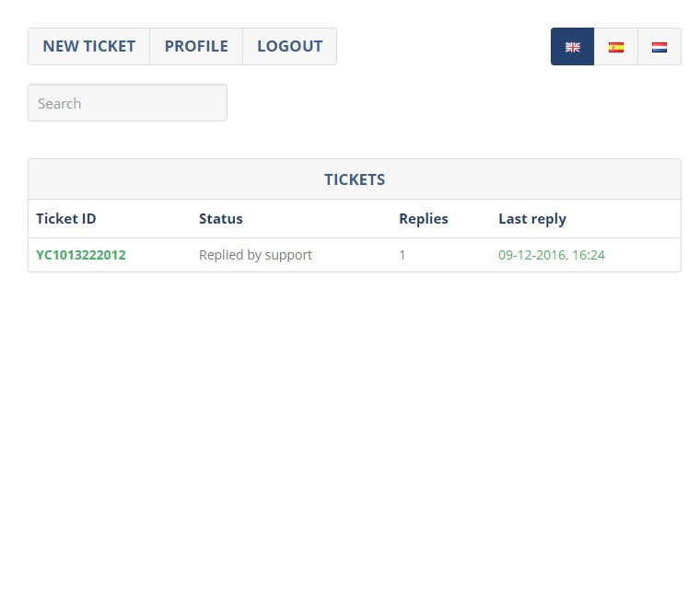Toggle site language to Dutch

coord(659,46)
